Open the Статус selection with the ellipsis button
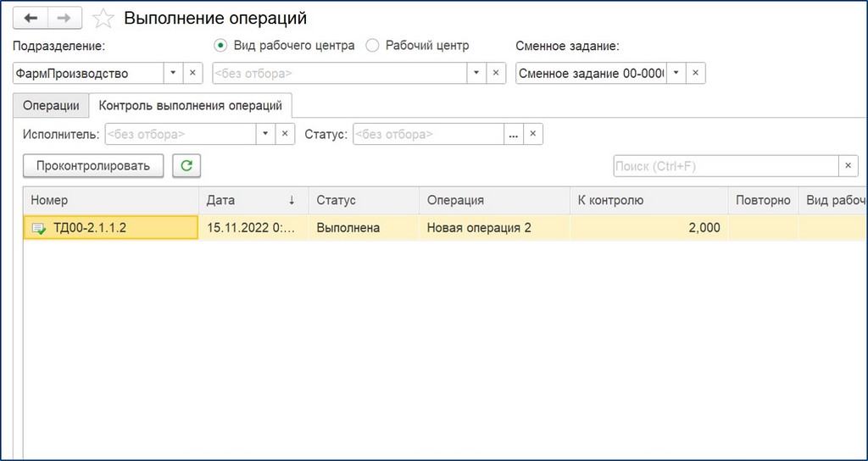 (x=513, y=134)
